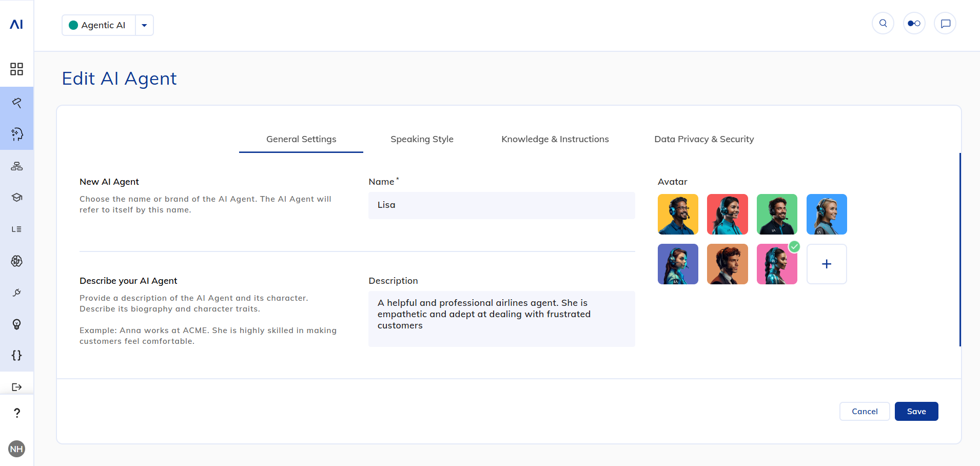Click the Name input field with Lisa
Viewport: 980px width, 466px height.
[501, 205]
